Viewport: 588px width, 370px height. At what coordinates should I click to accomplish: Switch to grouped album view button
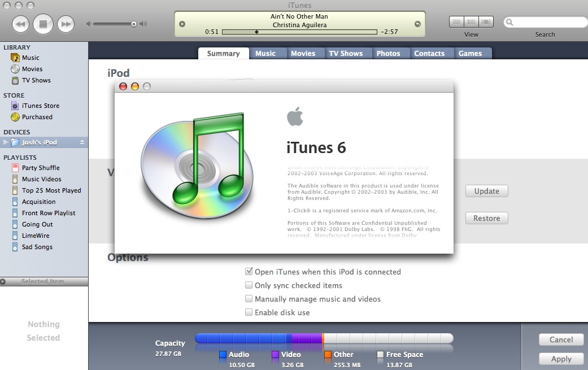(472, 21)
